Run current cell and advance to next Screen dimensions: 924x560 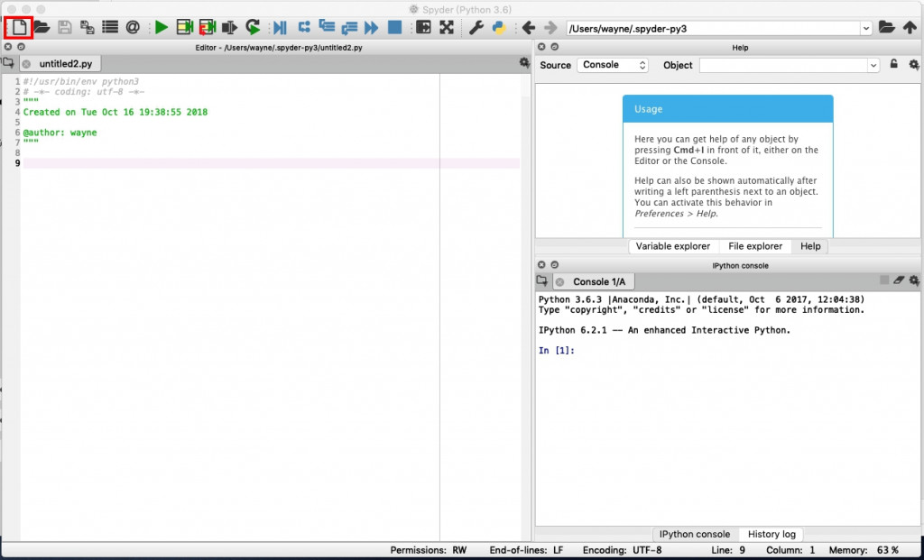[207, 27]
